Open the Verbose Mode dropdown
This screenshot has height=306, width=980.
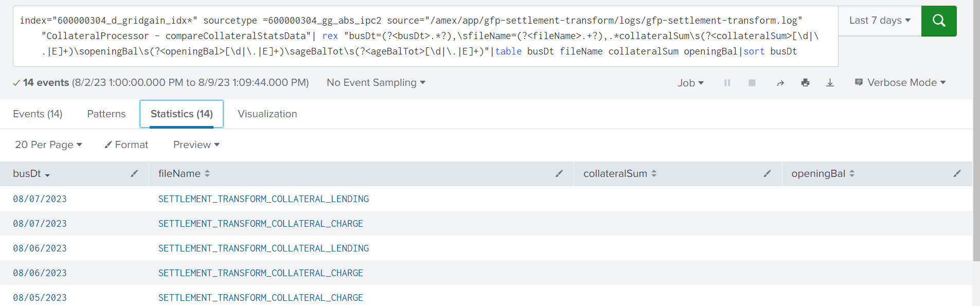tap(900, 82)
